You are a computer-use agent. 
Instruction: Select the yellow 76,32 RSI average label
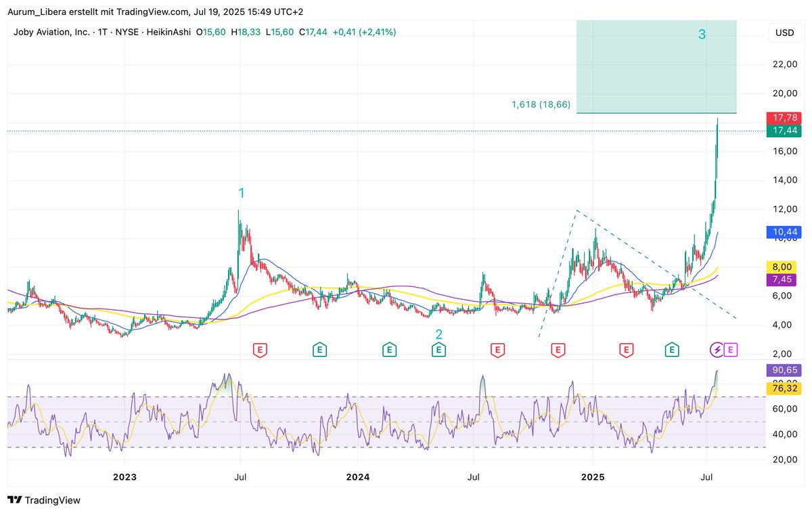click(x=784, y=388)
